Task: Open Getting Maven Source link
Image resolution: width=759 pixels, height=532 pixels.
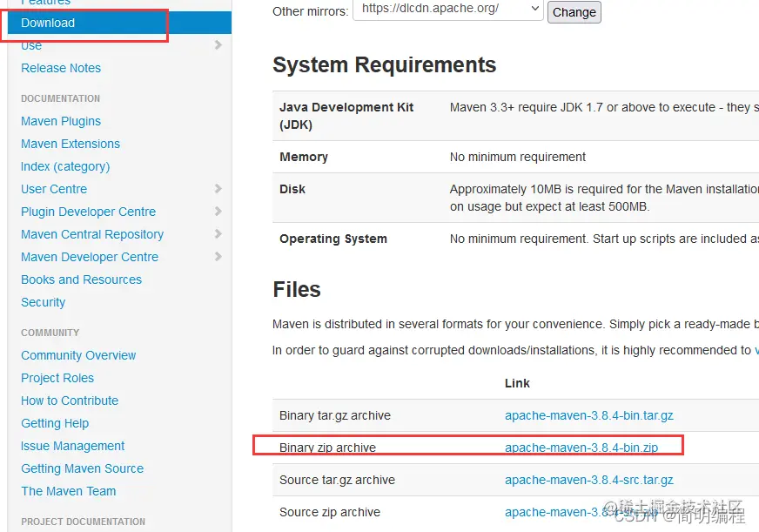Action: [83, 468]
